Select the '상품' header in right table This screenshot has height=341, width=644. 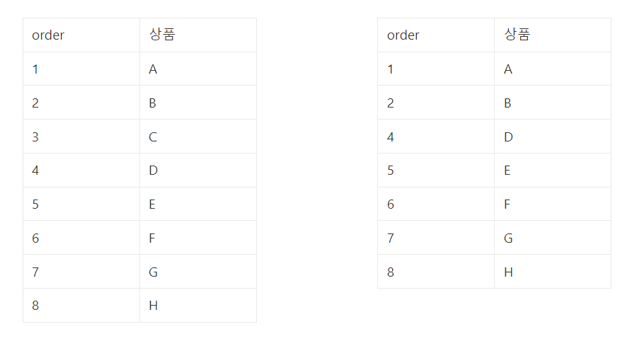[x=553, y=35]
